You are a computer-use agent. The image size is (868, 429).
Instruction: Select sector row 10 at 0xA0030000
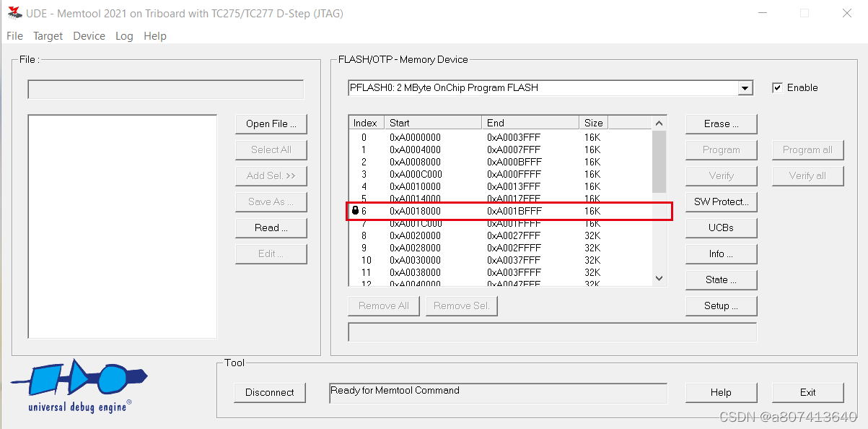500,260
